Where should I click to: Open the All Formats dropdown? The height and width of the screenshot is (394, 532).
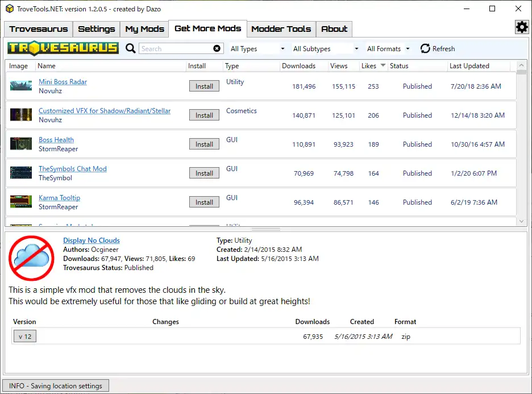(x=388, y=48)
